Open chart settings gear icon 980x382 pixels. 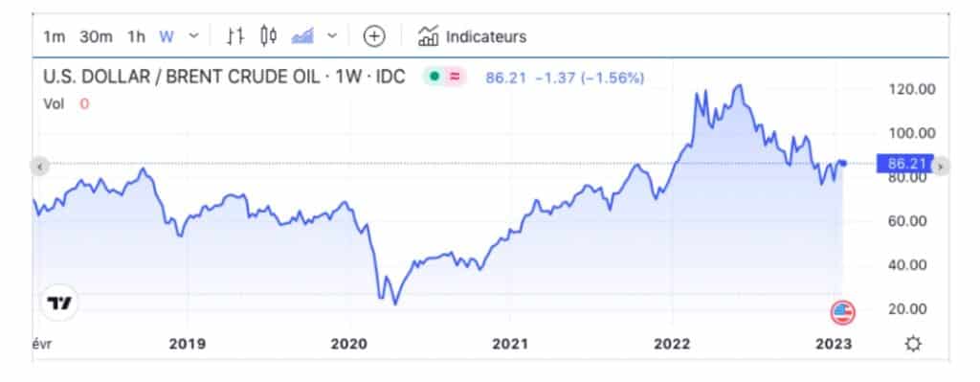[x=913, y=344]
